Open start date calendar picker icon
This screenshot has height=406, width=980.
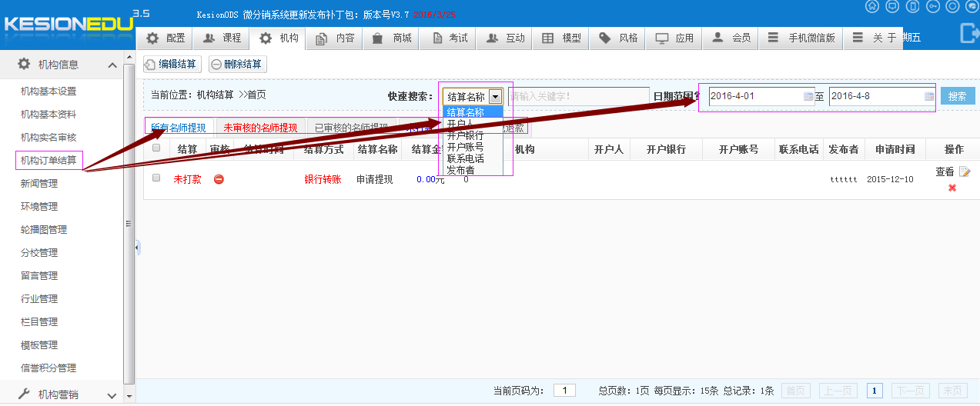click(x=808, y=96)
